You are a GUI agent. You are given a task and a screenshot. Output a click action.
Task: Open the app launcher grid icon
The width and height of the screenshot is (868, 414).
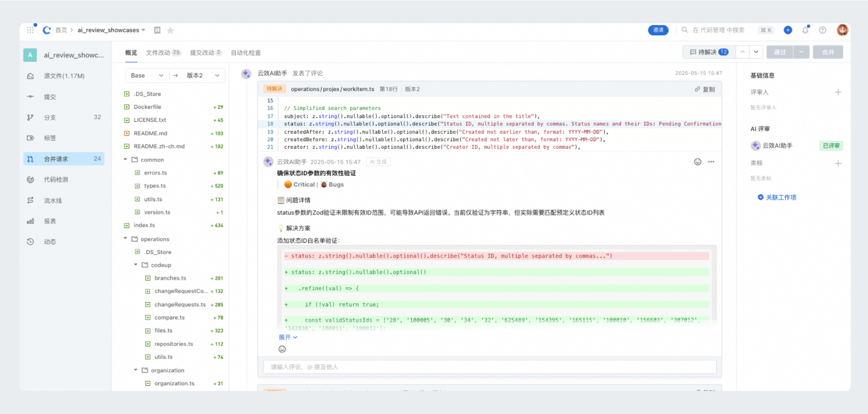(30, 30)
